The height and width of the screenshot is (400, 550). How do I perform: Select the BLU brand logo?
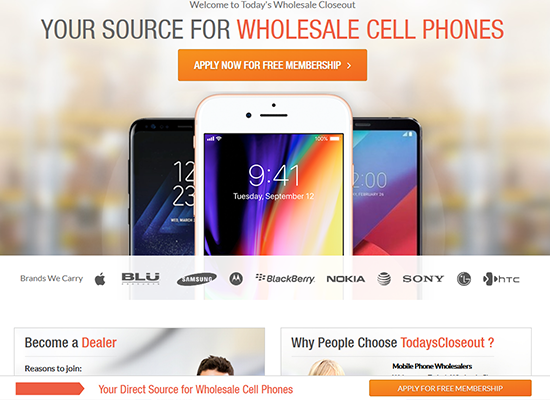(141, 279)
